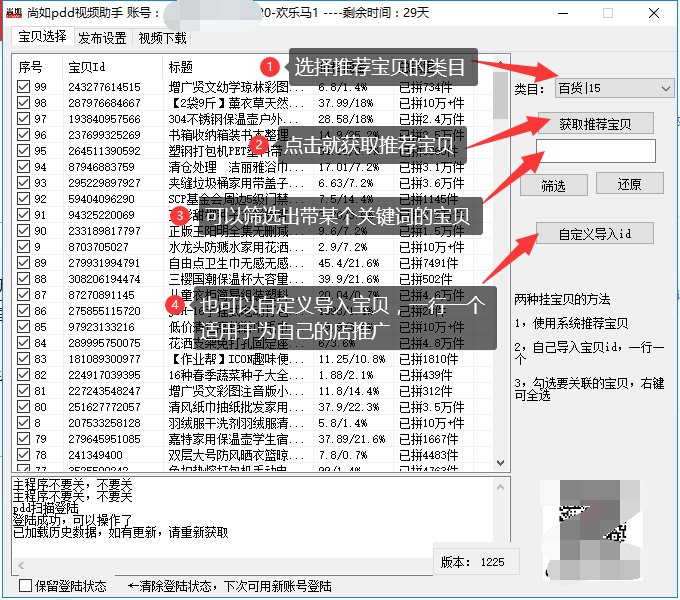Uncheck the checkbox for row 80
Screen dimensions: 680x600
[x=23, y=407]
